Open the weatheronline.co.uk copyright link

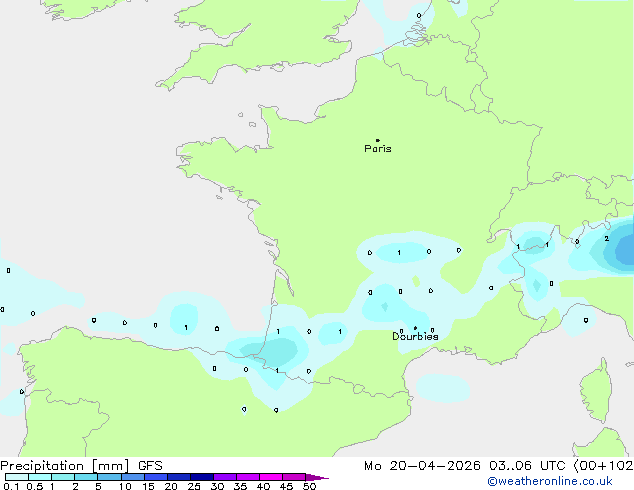(x=549, y=481)
